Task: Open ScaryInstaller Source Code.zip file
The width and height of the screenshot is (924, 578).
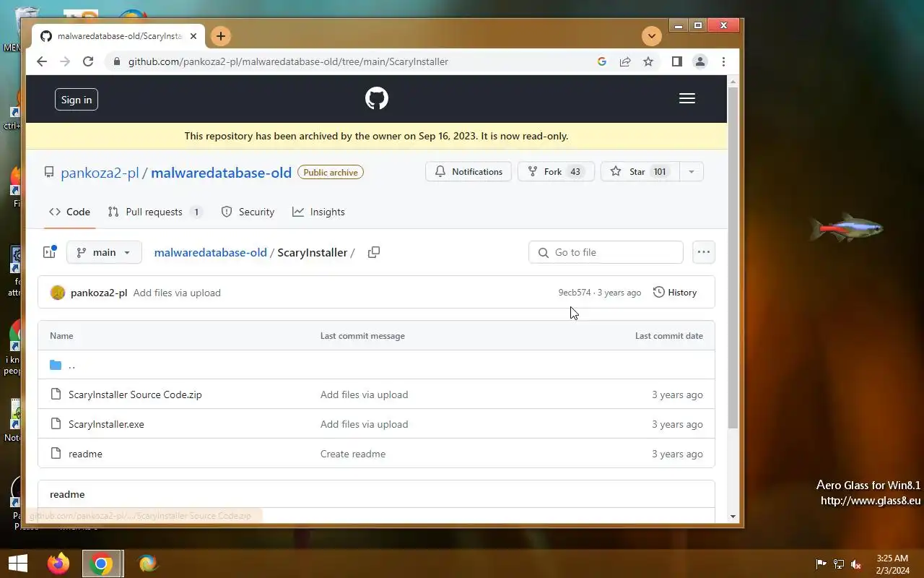Action: click(135, 394)
